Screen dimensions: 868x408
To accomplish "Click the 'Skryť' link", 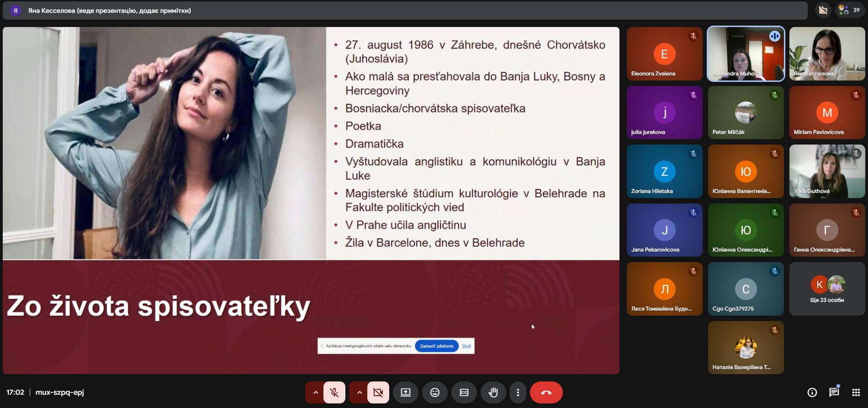I will [466, 346].
